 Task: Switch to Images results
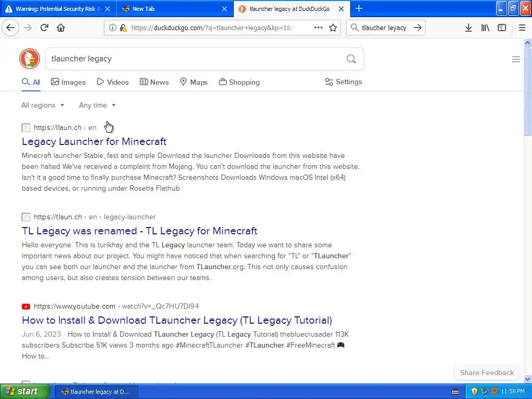click(68, 82)
